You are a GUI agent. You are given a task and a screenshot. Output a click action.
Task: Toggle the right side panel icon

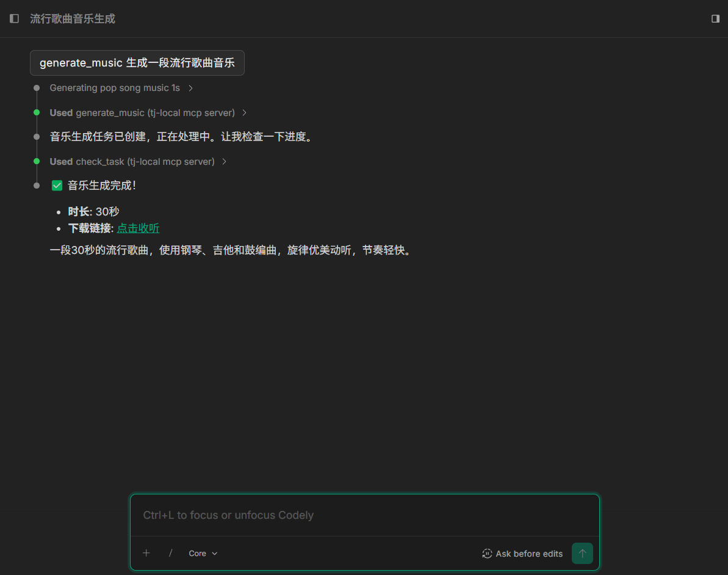pos(715,18)
